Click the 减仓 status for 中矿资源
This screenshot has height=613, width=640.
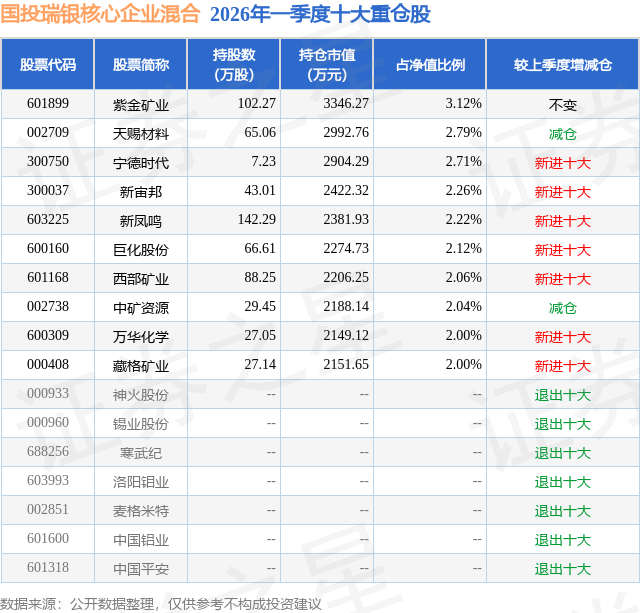[562, 307]
